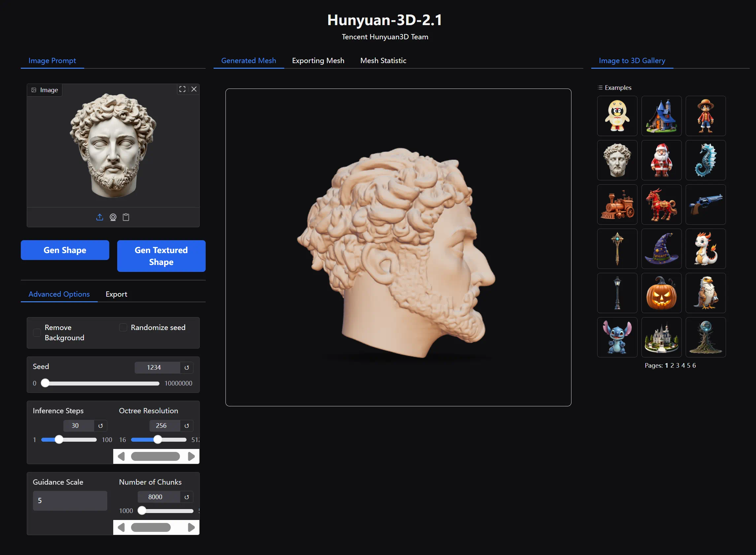Reset the Seed value

187,368
